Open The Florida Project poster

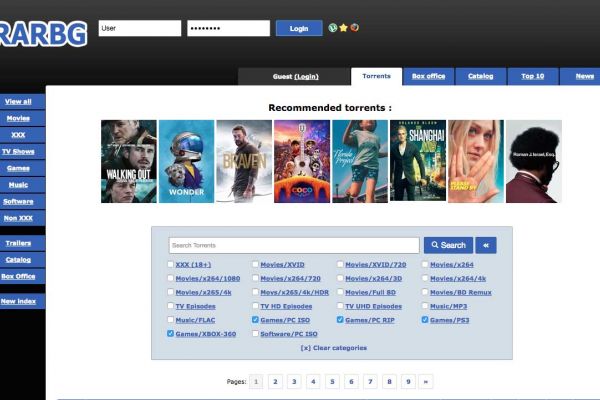(360, 161)
